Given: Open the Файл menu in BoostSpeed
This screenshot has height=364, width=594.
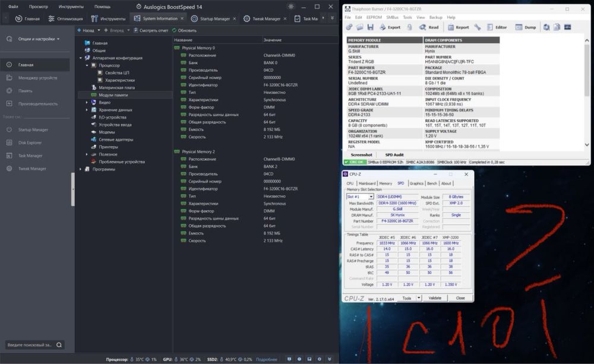Looking at the screenshot, I should (13, 7).
